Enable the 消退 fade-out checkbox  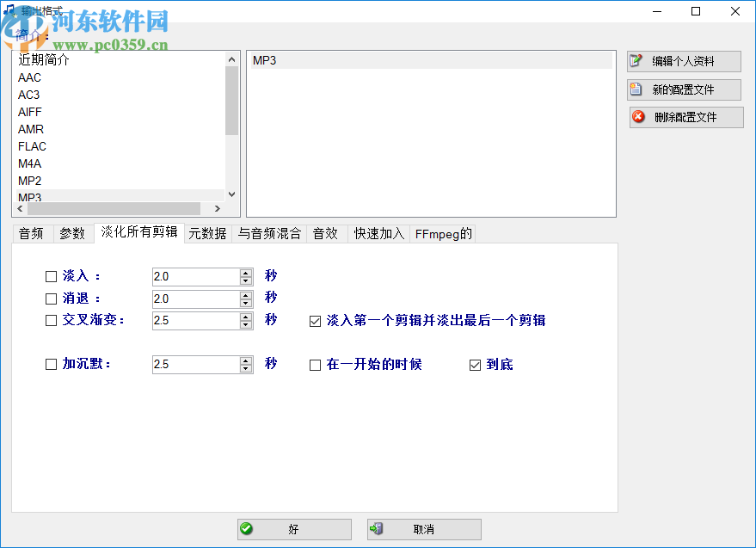pos(51,298)
